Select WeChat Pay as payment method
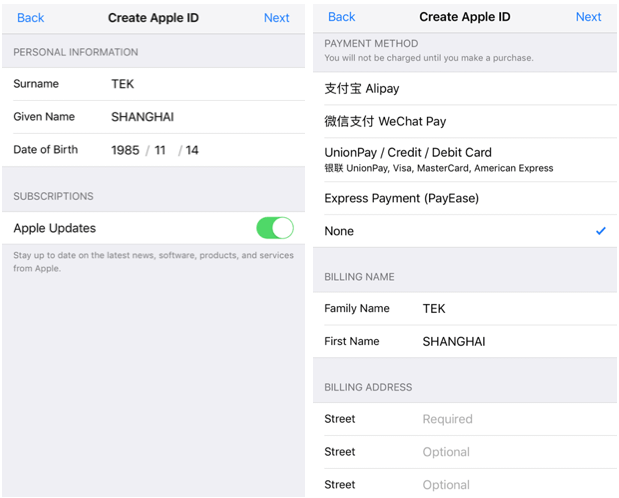 pyautogui.click(x=465, y=121)
